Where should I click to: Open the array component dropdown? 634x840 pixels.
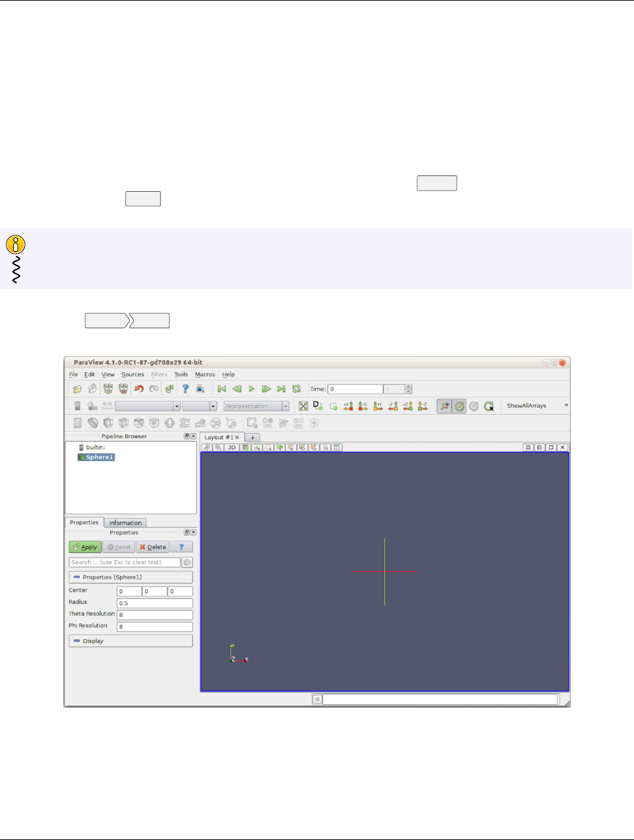[x=200, y=406]
